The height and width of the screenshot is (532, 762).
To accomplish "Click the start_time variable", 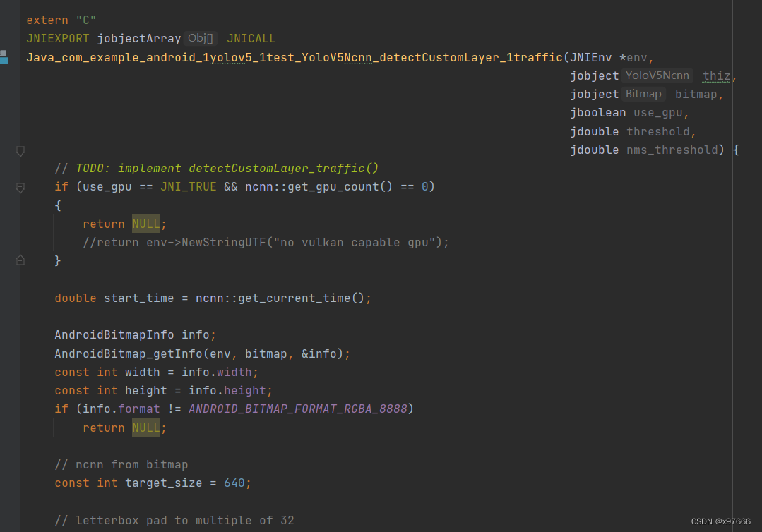I will click(139, 298).
